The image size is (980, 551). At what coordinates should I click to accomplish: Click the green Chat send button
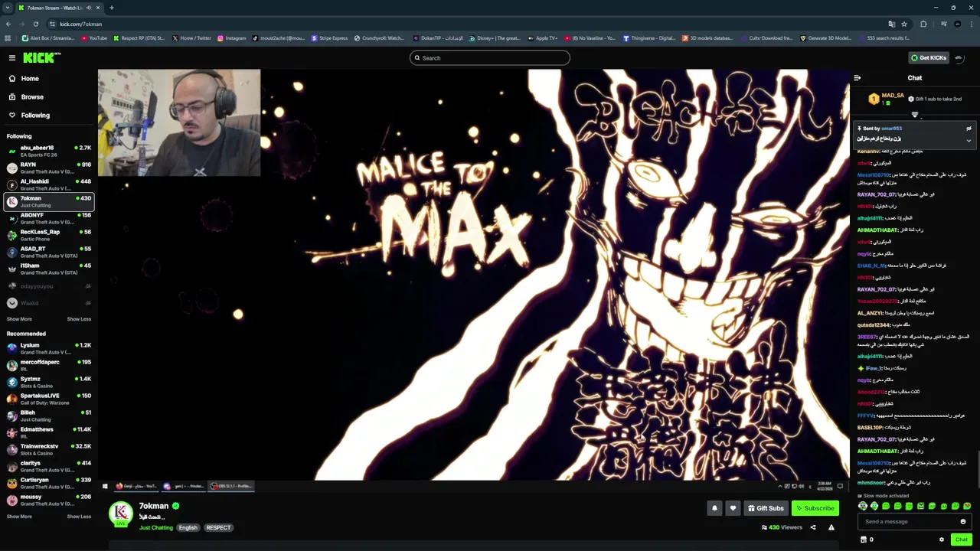pos(962,540)
